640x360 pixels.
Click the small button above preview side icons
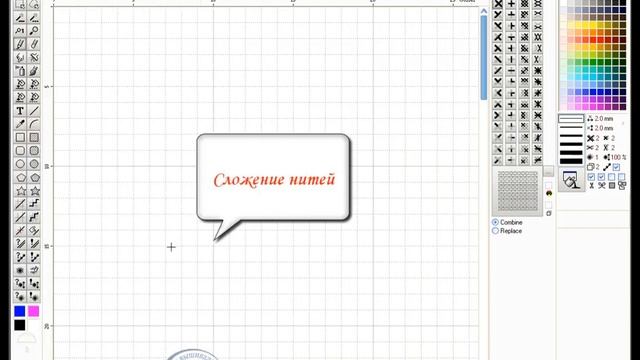click(549, 171)
